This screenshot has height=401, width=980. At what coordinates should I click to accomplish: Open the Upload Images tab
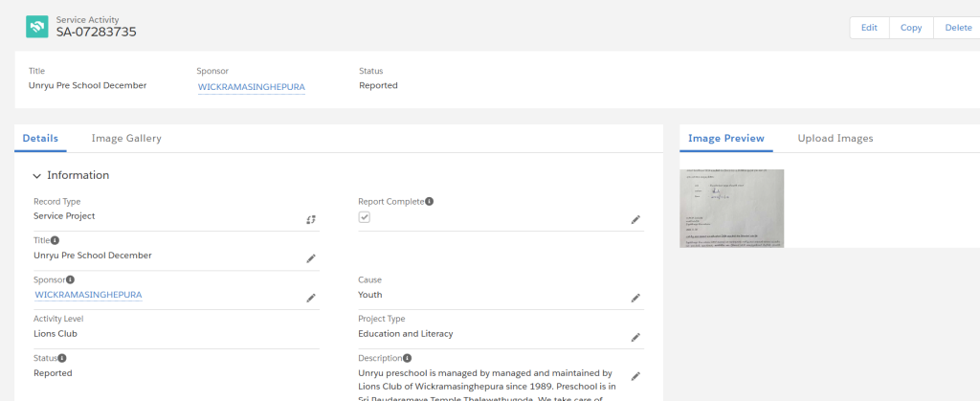[835, 139]
